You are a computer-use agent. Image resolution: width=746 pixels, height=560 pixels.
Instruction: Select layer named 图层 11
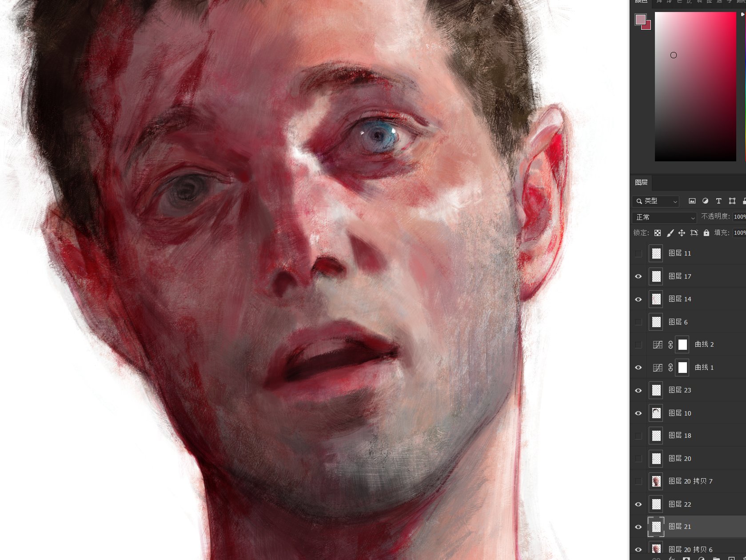pos(680,253)
